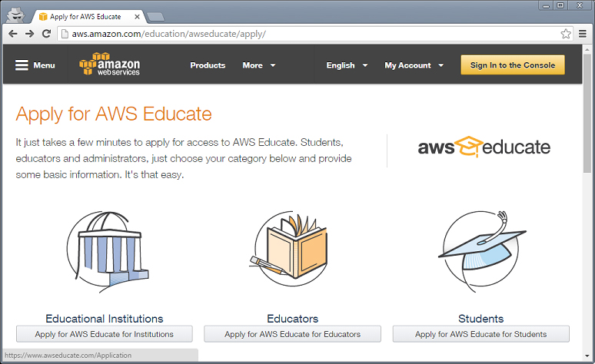Screen dimensions: 595x364
Task: Click the browser forward arrow
Action: pos(30,34)
